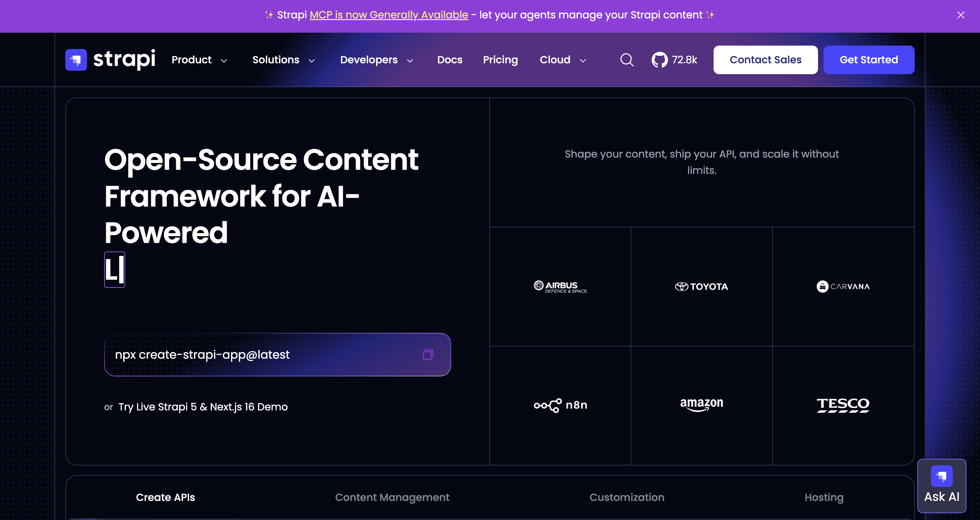Expand the Developers menu
The image size is (980, 520).
coord(377,60)
